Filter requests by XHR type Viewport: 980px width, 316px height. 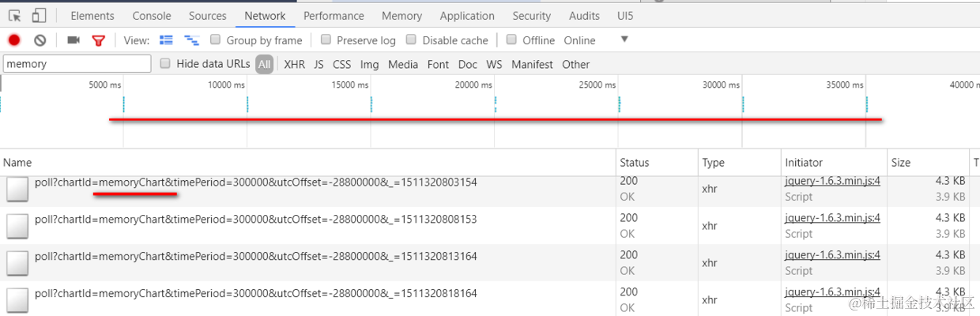pyautogui.click(x=294, y=64)
